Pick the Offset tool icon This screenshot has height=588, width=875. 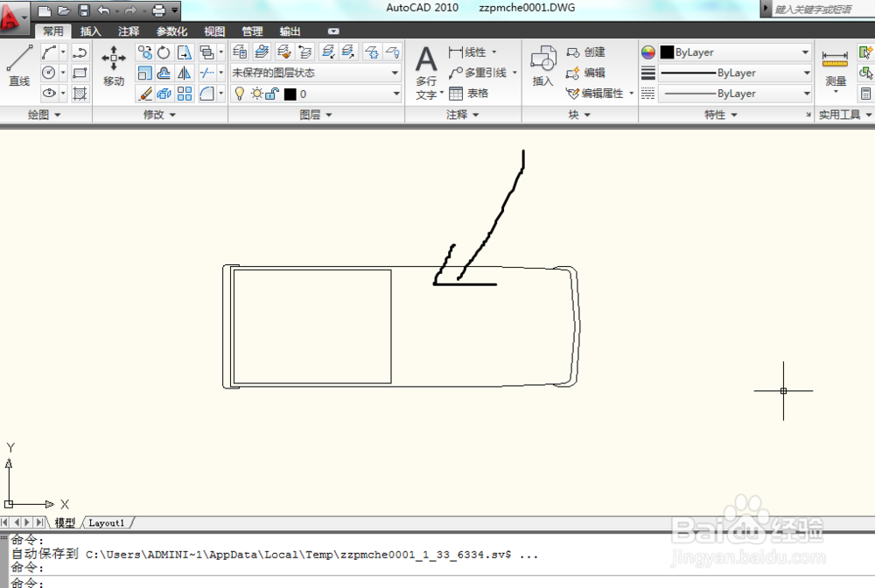[164, 73]
